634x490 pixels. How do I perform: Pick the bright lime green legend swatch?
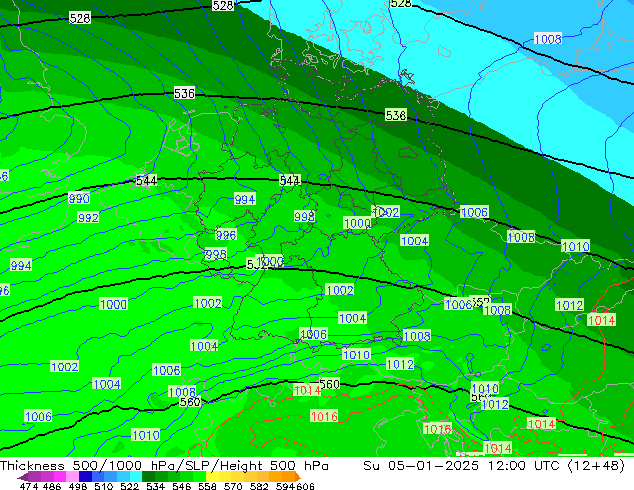coord(199,476)
